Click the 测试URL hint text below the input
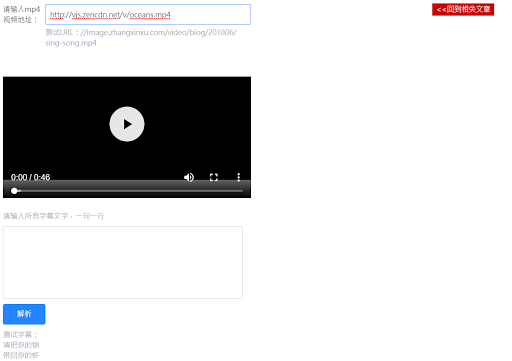This screenshot has width=512, height=361. pos(141,32)
